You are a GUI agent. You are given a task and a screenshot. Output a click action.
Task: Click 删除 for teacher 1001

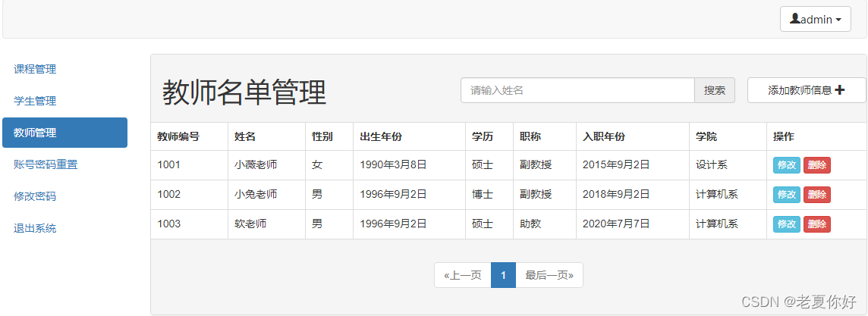tap(817, 164)
